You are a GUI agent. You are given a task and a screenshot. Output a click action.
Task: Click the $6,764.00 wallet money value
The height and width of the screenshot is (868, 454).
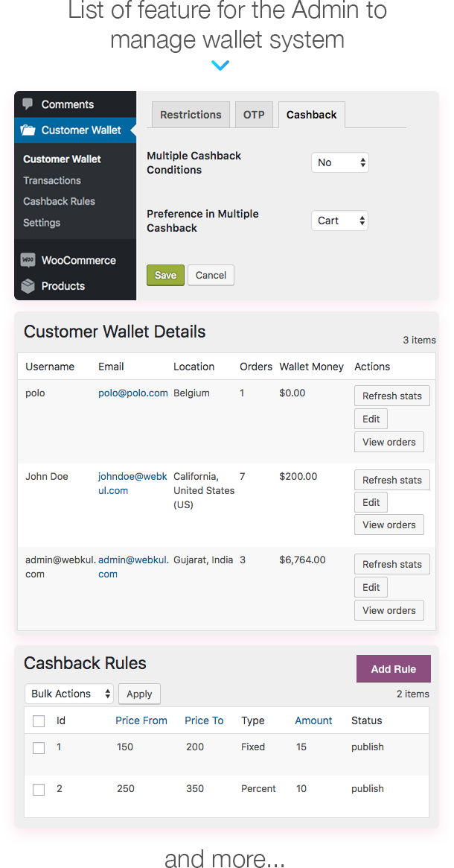pyautogui.click(x=302, y=560)
